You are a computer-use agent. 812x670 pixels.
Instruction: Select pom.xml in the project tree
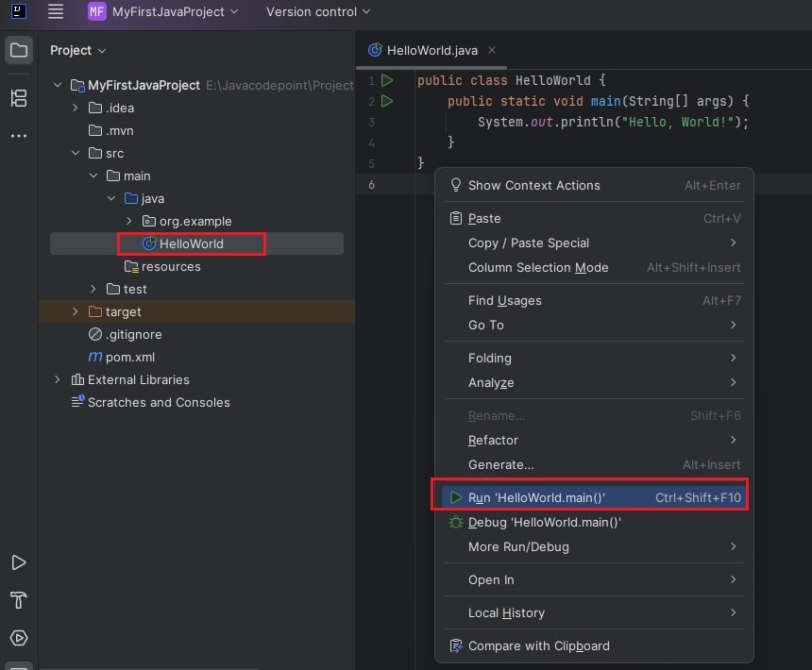click(130, 357)
